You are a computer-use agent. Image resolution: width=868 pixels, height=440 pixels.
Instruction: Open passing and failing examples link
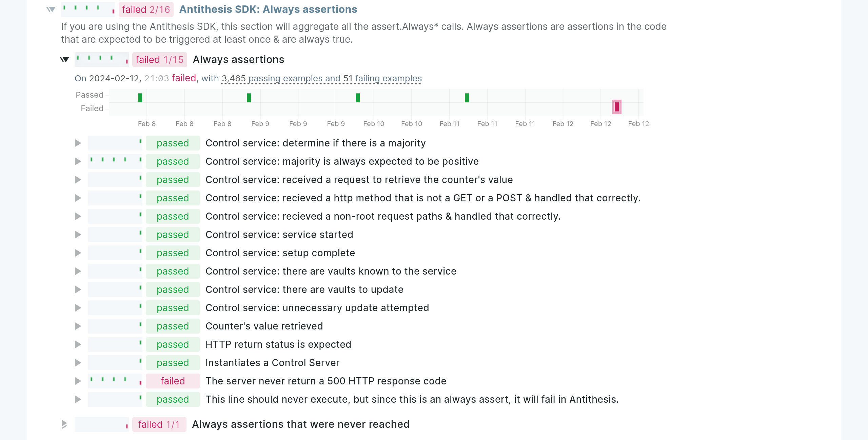tap(321, 79)
